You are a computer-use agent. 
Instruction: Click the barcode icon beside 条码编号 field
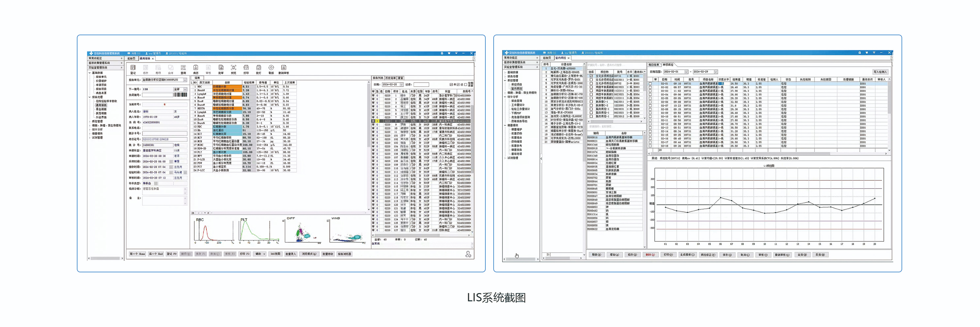click(x=180, y=95)
